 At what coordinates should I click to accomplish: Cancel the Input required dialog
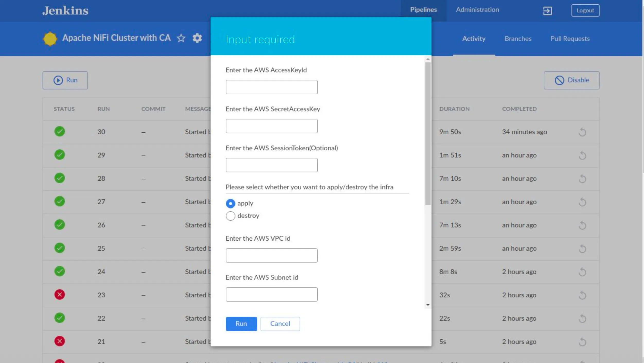(x=280, y=324)
